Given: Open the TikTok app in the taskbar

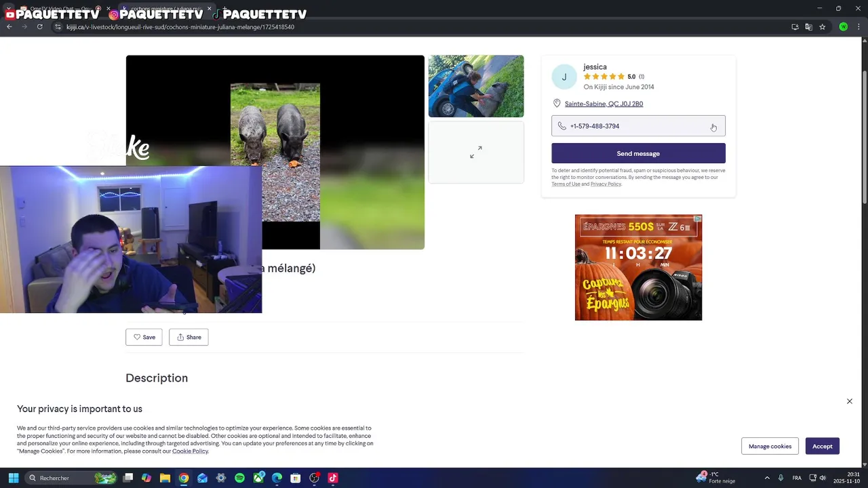Looking at the screenshot, I should [x=333, y=478].
